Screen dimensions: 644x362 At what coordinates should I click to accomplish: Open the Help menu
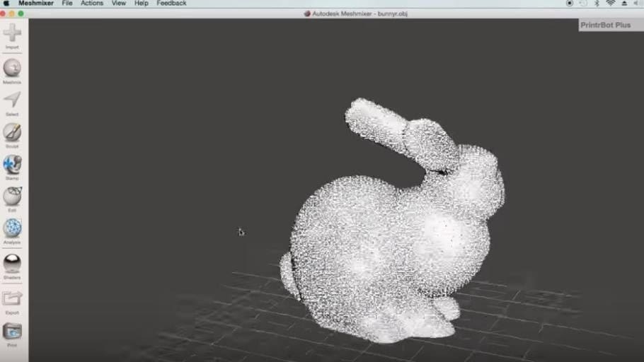tap(141, 4)
